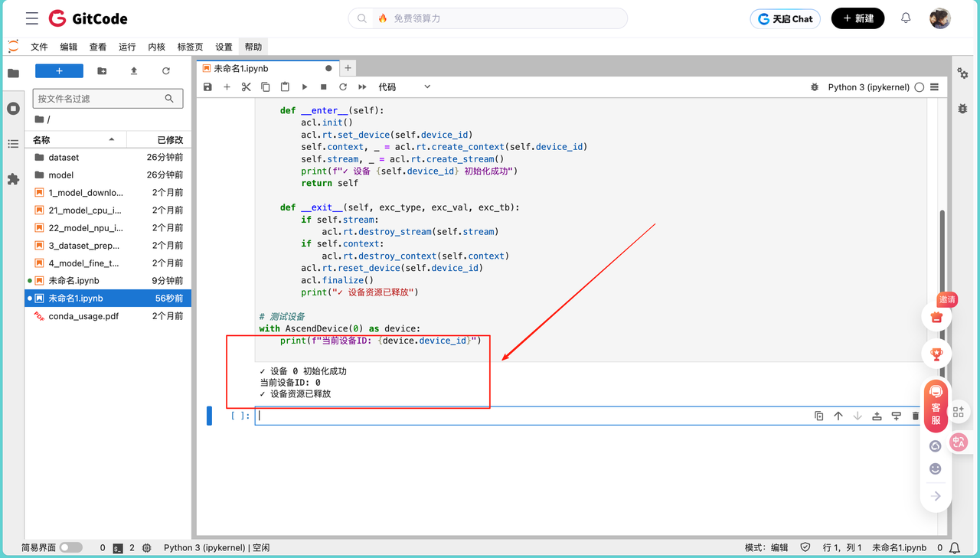This screenshot has height=558, width=980.
Task: Open running terminals and kernels panel
Action: 13,109
